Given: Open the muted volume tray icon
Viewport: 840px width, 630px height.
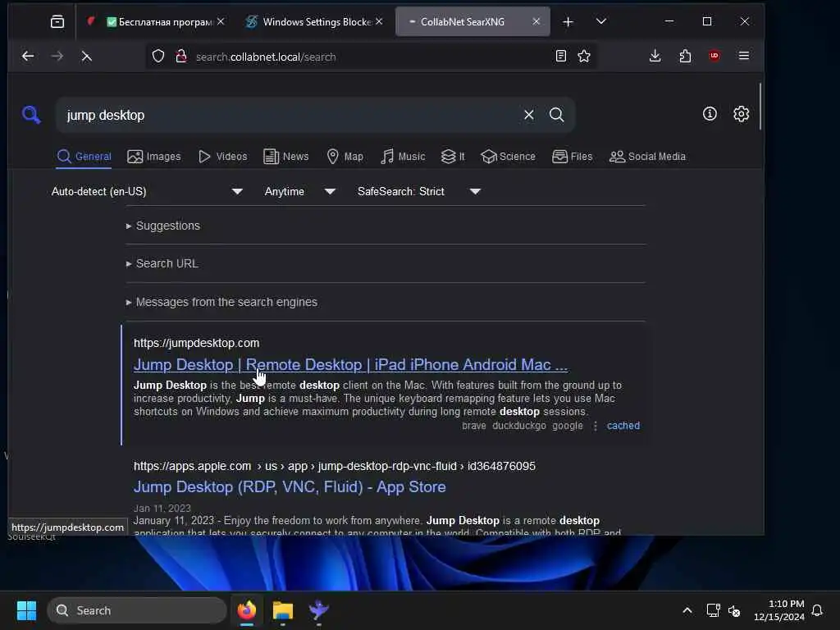Looking at the screenshot, I should (734, 610).
